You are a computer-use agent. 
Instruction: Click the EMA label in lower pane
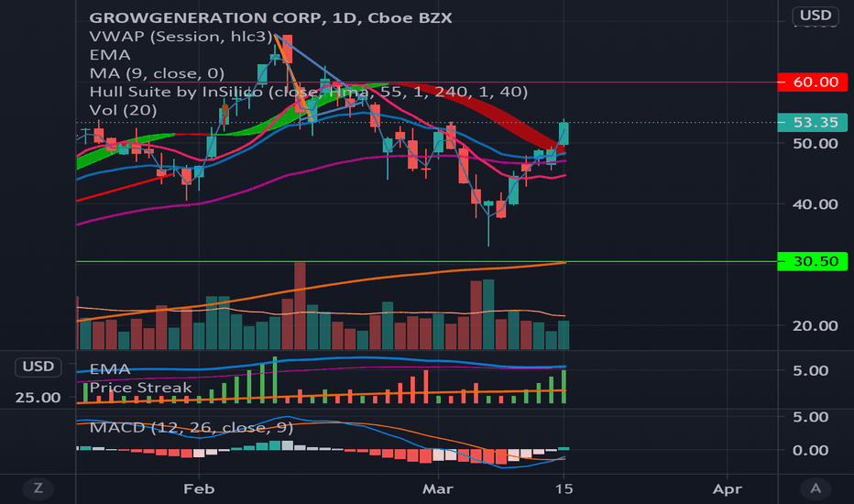point(110,369)
